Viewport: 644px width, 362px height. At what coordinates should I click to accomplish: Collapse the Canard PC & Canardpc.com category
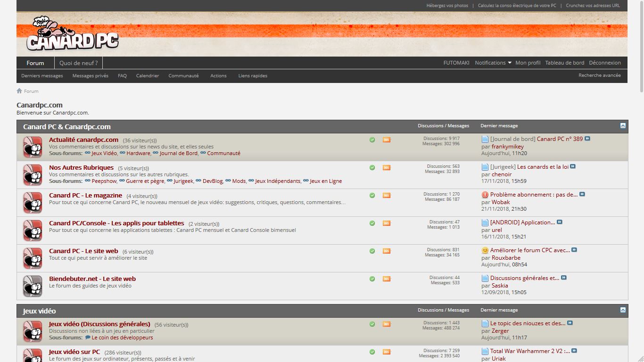pyautogui.click(x=623, y=126)
